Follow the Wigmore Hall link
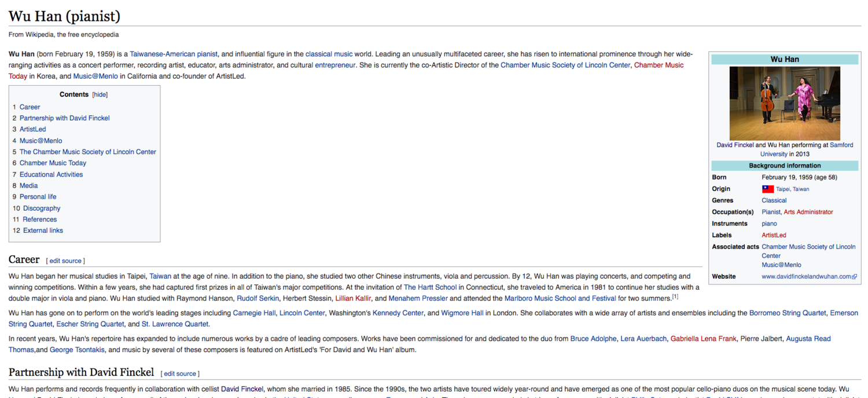The width and height of the screenshot is (868, 398). pos(462,313)
